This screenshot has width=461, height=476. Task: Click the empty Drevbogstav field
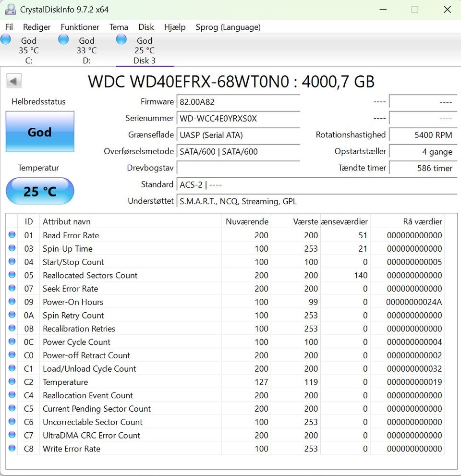point(238,168)
